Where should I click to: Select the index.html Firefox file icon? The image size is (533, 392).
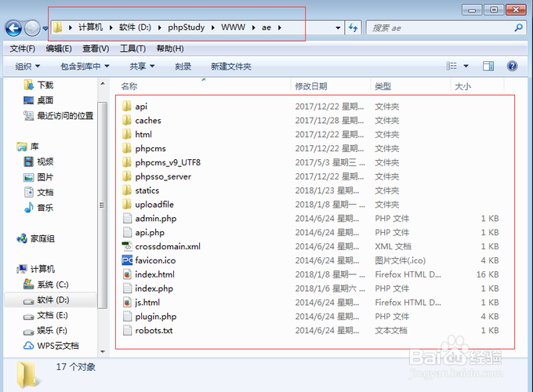[128, 274]
